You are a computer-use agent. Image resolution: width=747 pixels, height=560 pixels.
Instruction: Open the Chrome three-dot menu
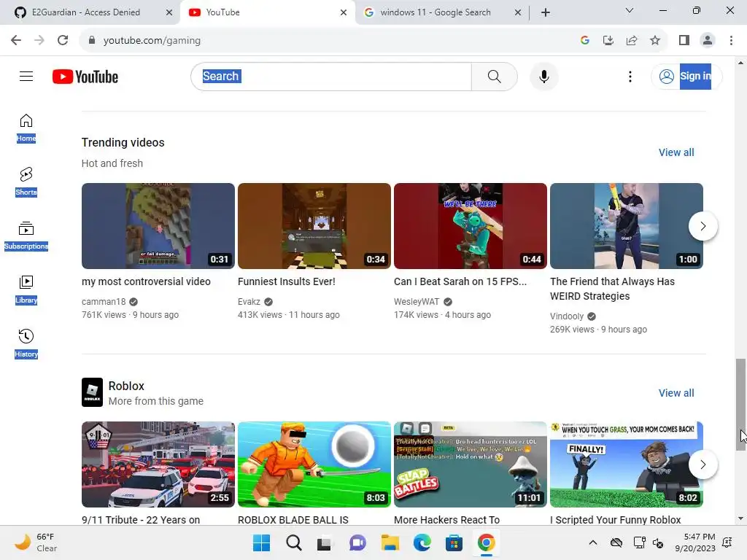(731, 40)
